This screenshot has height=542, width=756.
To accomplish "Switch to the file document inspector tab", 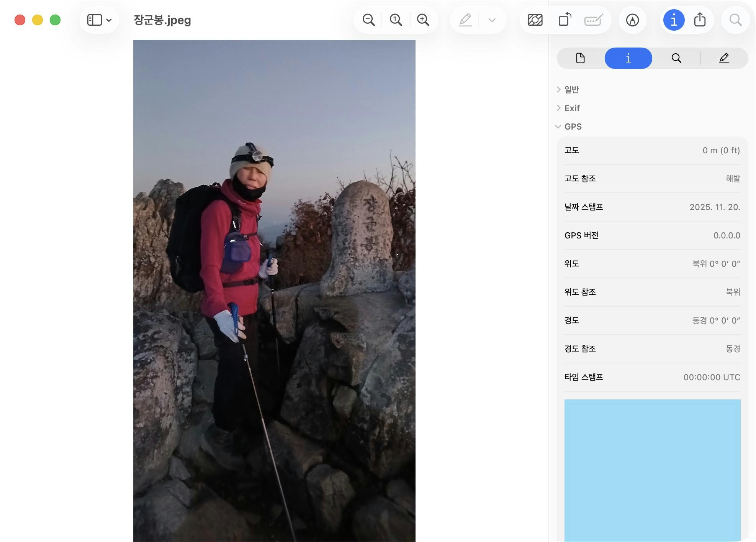I will coord(580,58).
